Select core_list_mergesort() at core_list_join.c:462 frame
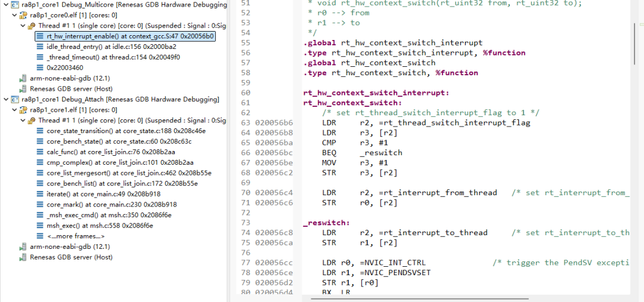 129,173
